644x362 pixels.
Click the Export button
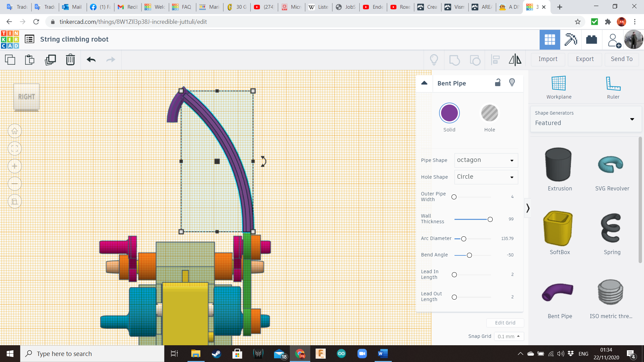pyautogui.click(x=585, y=59)
